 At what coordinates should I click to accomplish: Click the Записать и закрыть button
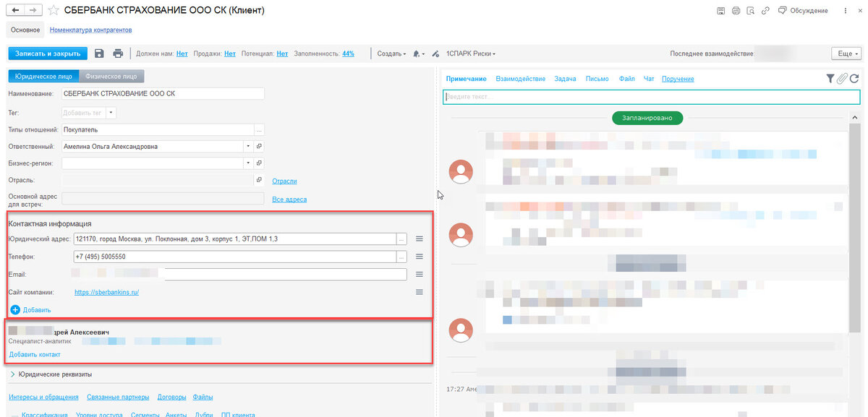click(x=48, y=53)
